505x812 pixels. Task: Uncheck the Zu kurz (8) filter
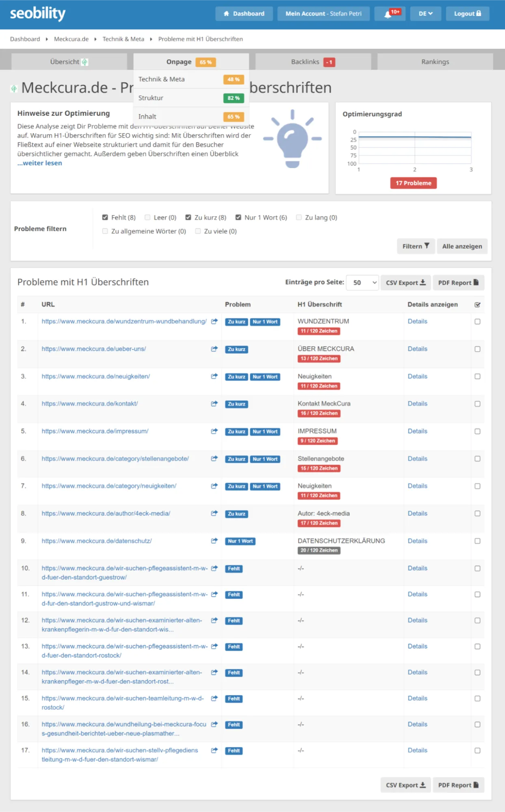[188, 217]
